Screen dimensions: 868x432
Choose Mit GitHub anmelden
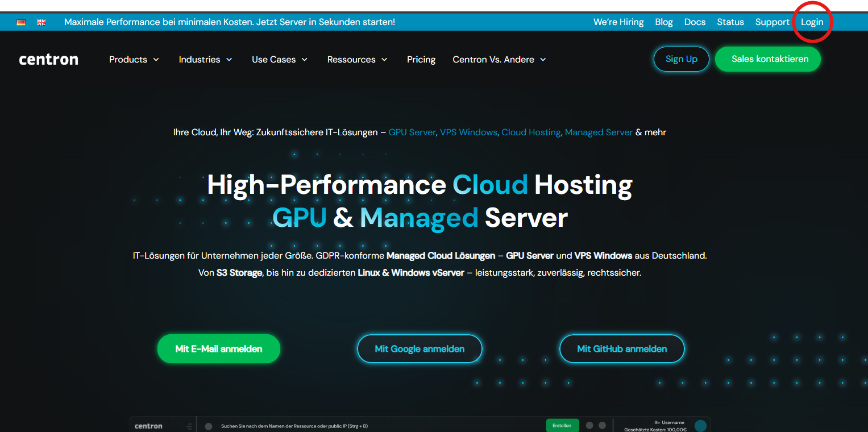pos(622,349)
